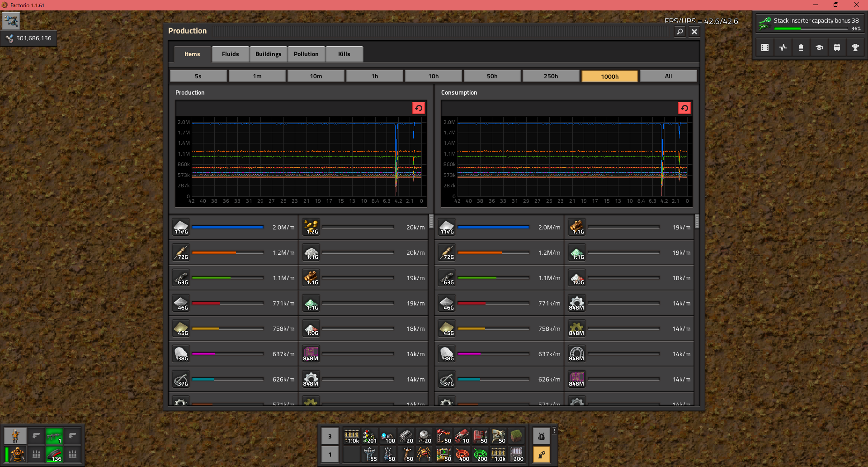The width and height of the screenshot is (868, 467).
Task: Choose the 50h time range
Action: [492, 76]
